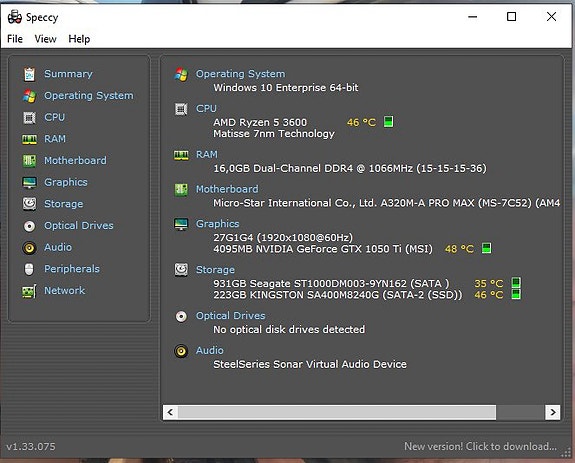575x463 pixels.
Task: Click the Graphics heading link in summary
Action: 217,224
